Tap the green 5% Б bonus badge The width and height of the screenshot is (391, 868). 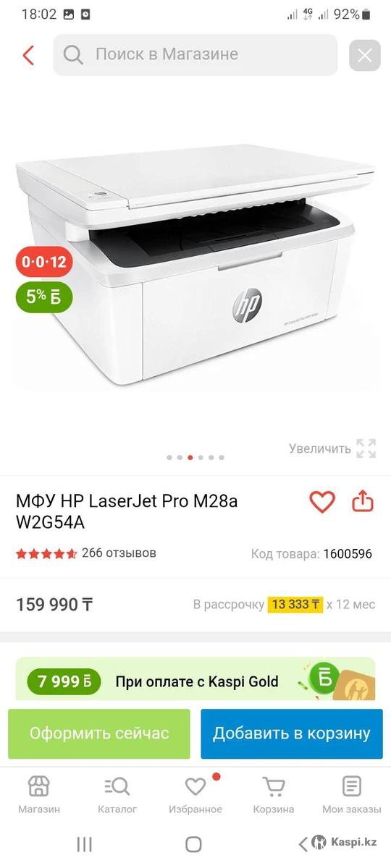click(44, 296)
